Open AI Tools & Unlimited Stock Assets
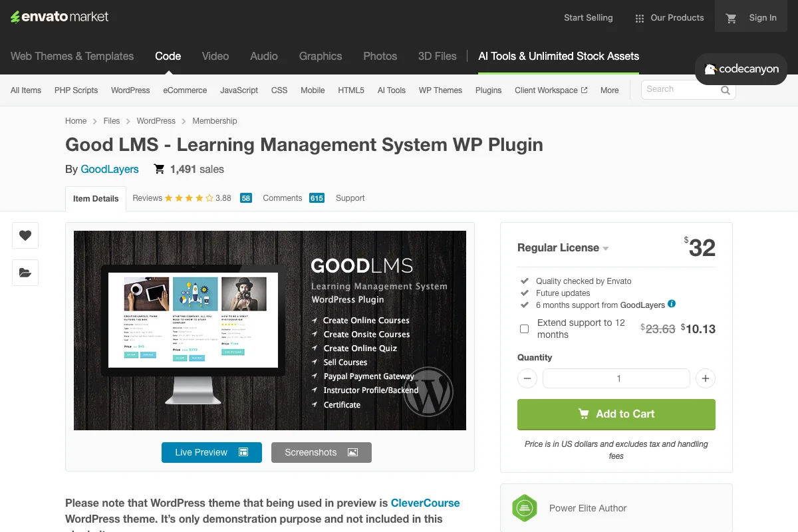Viewport: 798px width, 532px height. point(559,57)
